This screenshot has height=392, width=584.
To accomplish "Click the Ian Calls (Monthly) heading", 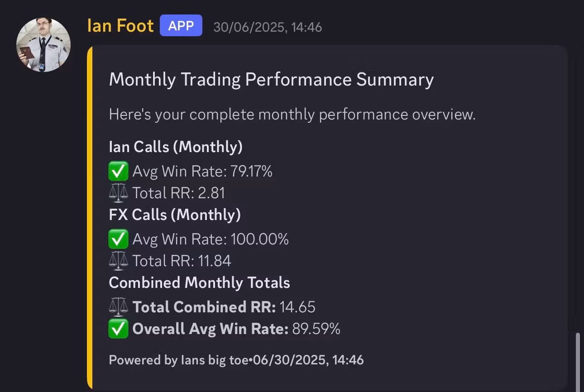I will (x=176, y=147).
